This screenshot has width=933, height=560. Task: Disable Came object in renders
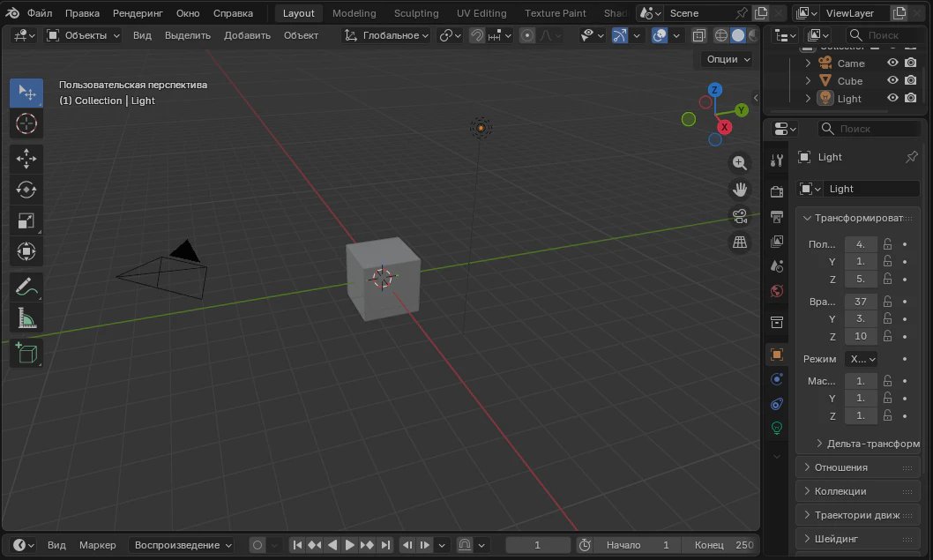[x=910, y=63]
